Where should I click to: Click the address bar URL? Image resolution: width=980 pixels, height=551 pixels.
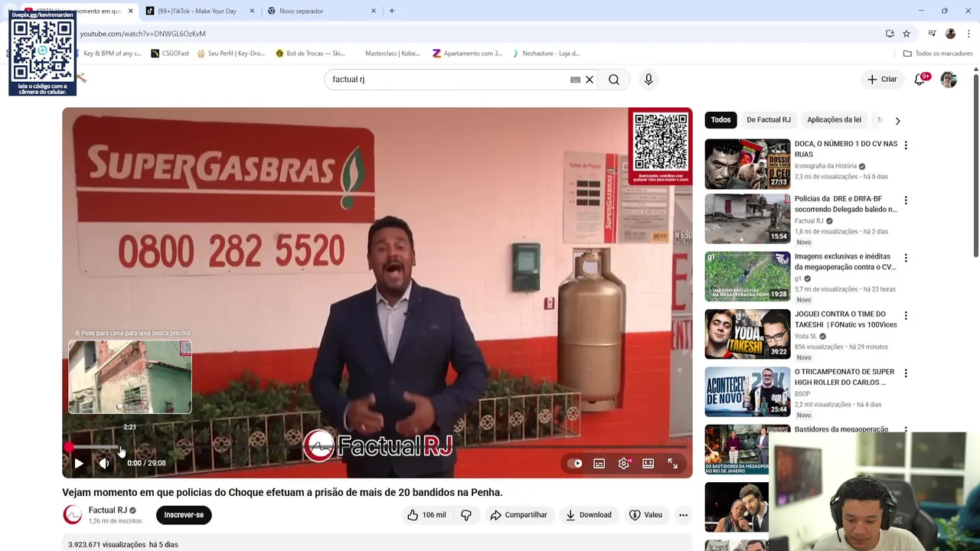pos(142,34)
